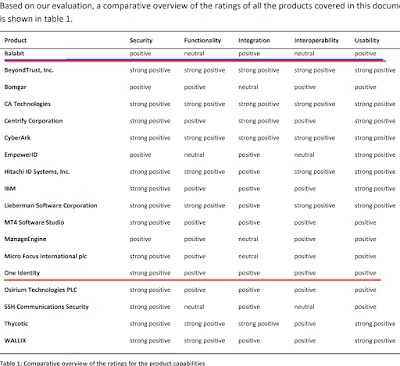Click the Security column header

[141, 40]
